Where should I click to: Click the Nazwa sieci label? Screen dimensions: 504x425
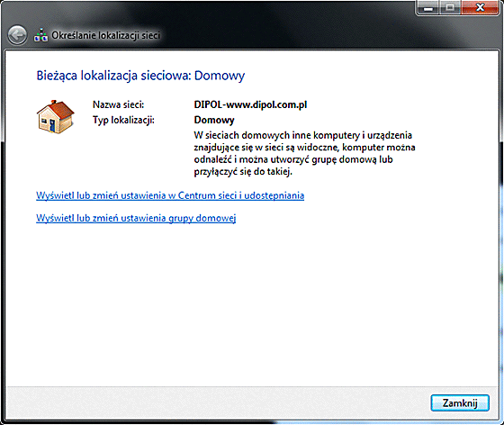(x=118, y=104)
